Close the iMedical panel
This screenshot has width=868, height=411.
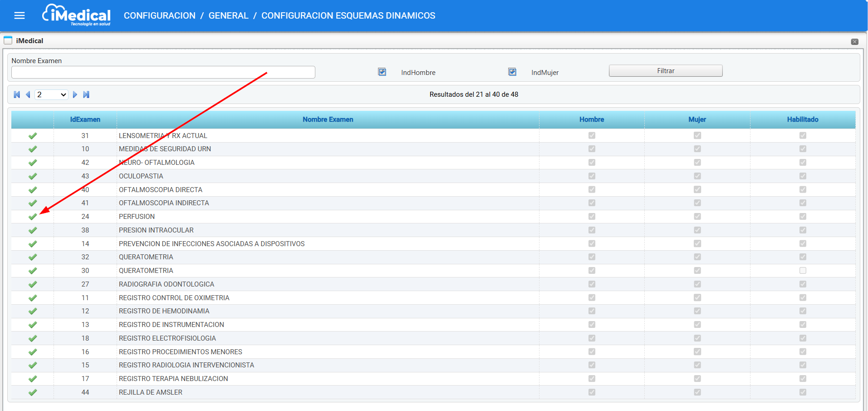coord(854,42)
